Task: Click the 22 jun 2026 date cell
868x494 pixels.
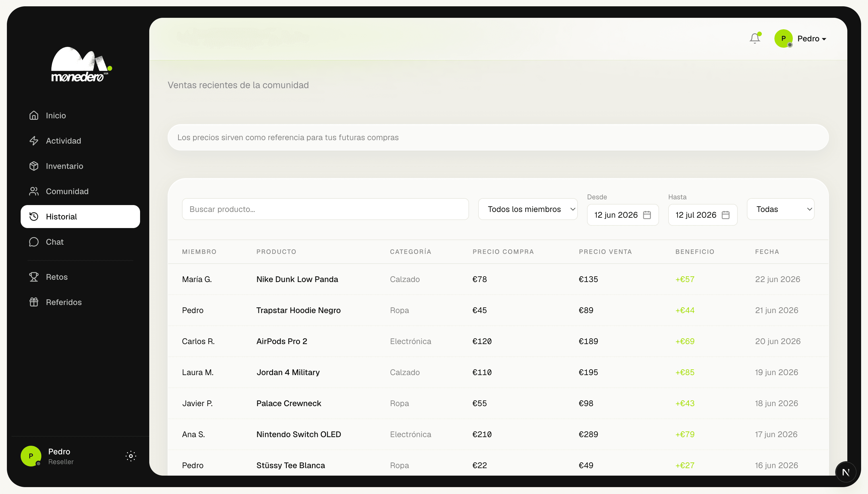Action: coord(778,279)
